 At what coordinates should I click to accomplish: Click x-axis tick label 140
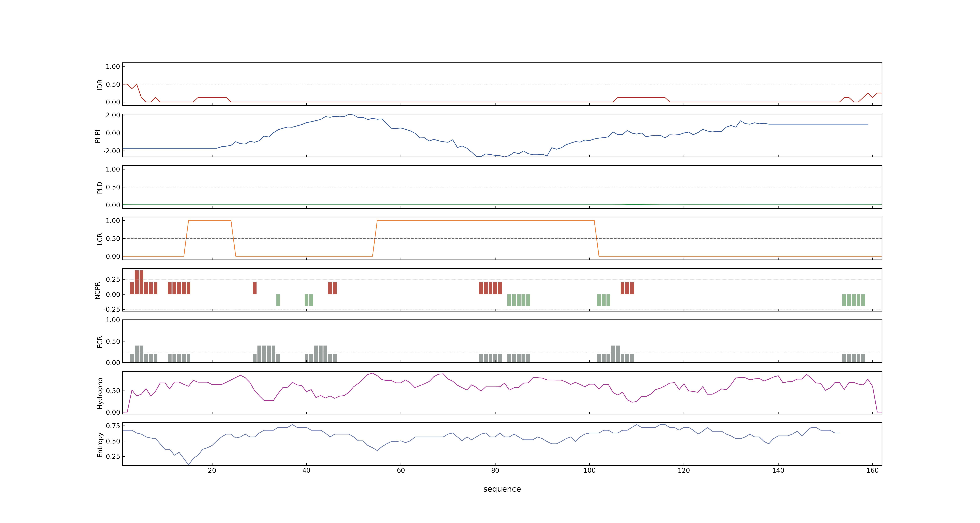[778, 470]
